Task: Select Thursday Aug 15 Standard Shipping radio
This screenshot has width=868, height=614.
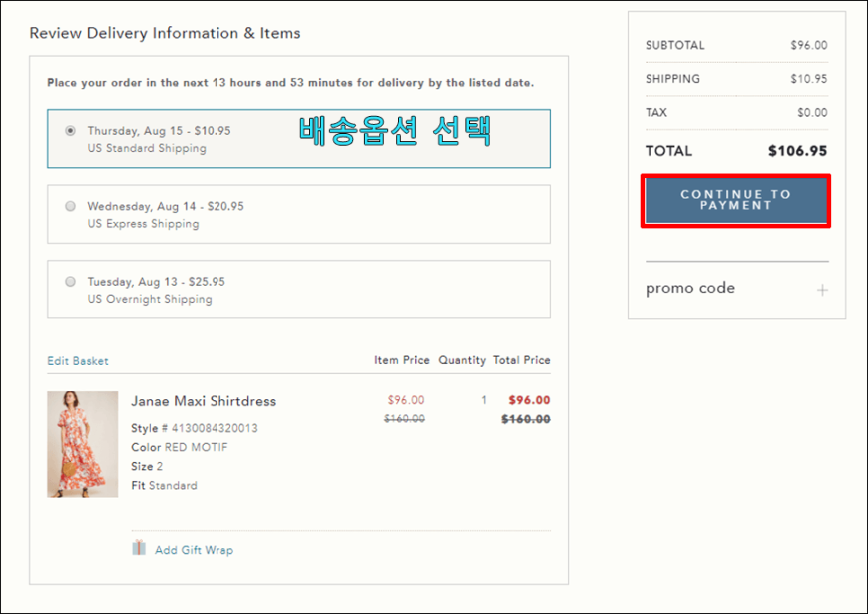Action: tap(70, 131)
